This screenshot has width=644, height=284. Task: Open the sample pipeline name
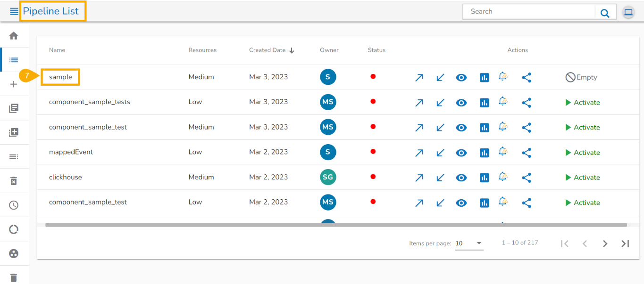pos(60,77)
